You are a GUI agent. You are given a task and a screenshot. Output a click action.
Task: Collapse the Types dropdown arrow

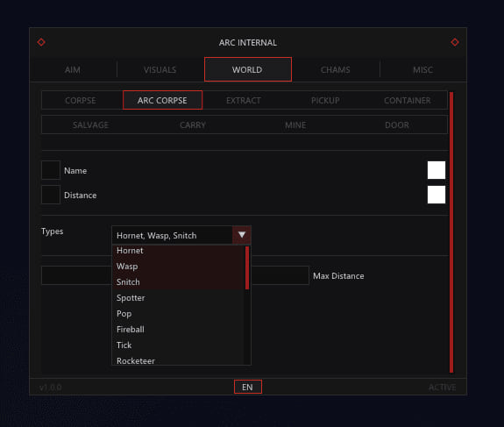click(242, 235)
